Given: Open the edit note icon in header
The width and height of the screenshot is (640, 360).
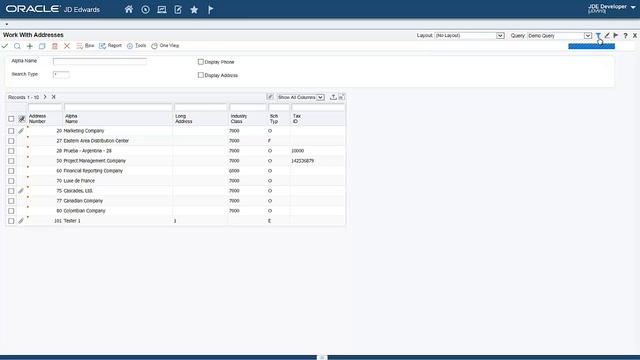Looking at the screenshot, I should (x=178, y=9).
